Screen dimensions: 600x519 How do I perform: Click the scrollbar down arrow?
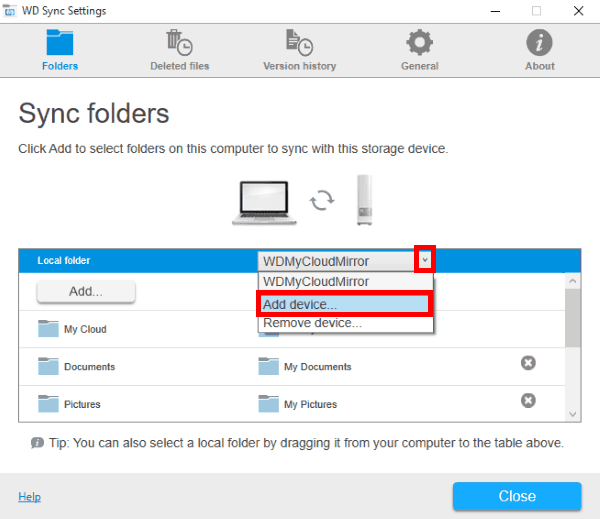tap(573, 414)
